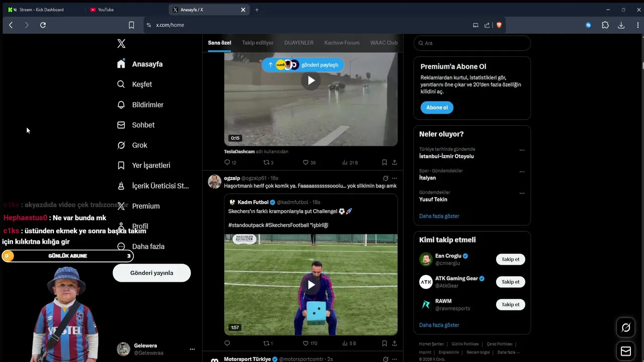Viewport: 644px width, 362px height.
Task: Open Yusuf Tekin trending topic
Action: coord(433,200)
